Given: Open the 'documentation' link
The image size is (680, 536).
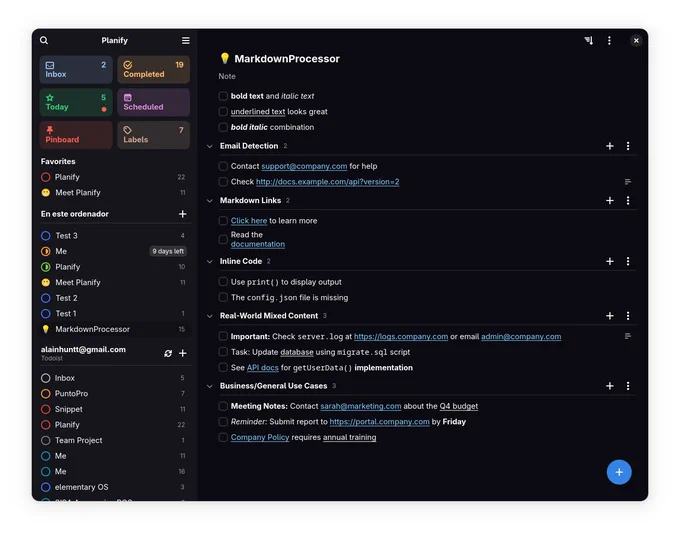Looking at the screenshot, I should 258,244.
